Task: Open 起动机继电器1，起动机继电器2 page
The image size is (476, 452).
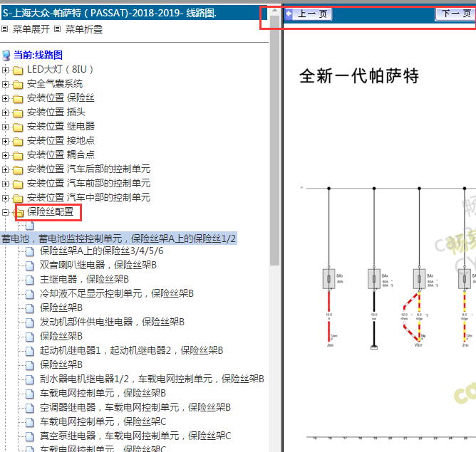Action: pyautogui.click(x=131, y=351)
